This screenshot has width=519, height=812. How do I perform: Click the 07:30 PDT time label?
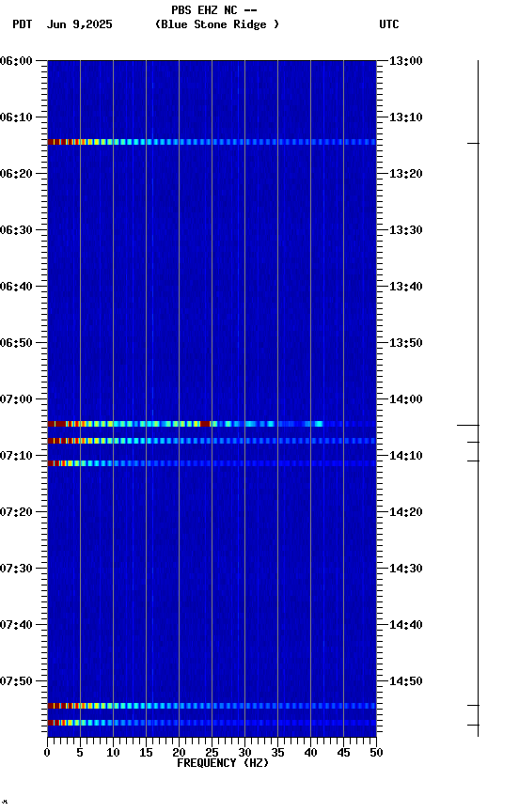pyautogui.click(x=16, y=569)
